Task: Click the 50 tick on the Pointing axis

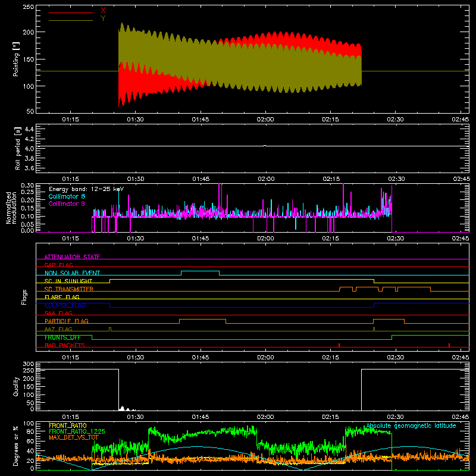Action: (x=30, y=111)
